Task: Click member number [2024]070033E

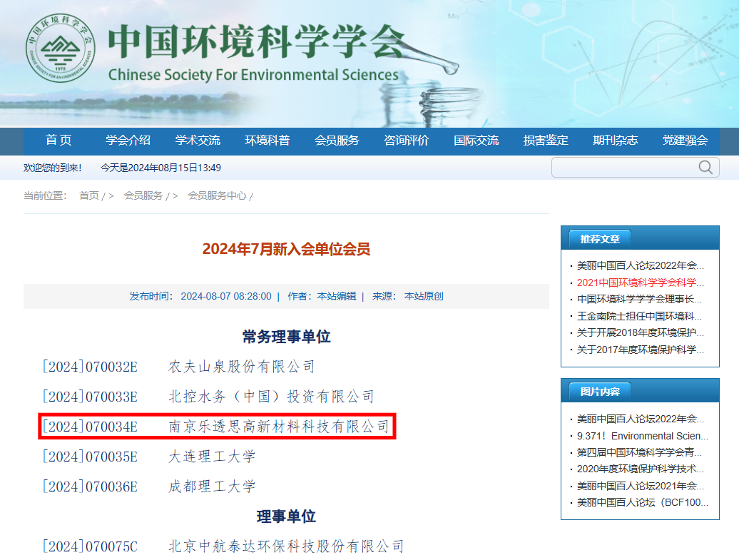Action: pos(90,397)
